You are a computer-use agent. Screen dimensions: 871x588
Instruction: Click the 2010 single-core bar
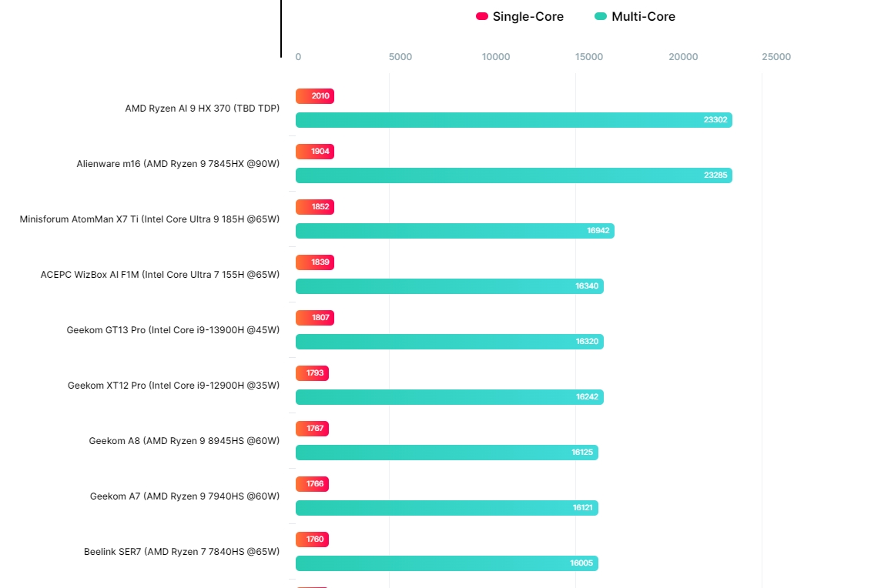pyautogui.click(x=315, y=96)
